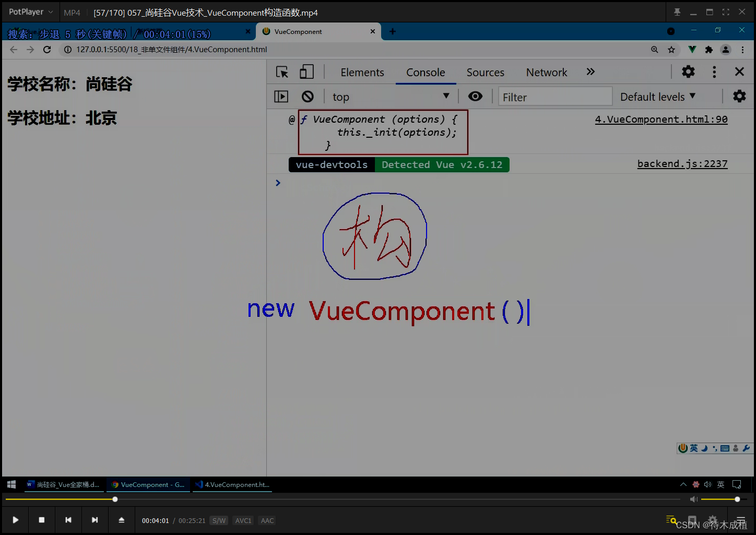756x535 pixels.
Task: Open the JavaScript context 'top' dropdown
Action: (x=391, y=97)
